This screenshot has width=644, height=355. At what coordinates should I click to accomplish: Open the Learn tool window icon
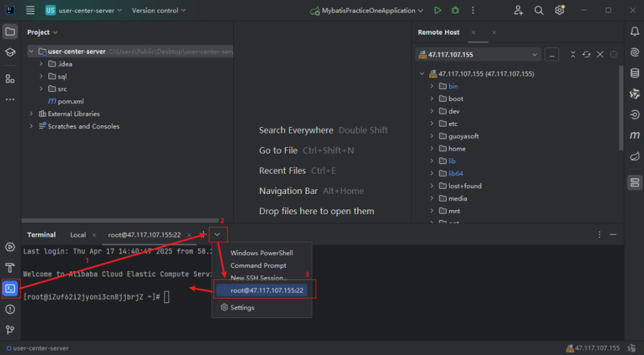click(10, 52)
